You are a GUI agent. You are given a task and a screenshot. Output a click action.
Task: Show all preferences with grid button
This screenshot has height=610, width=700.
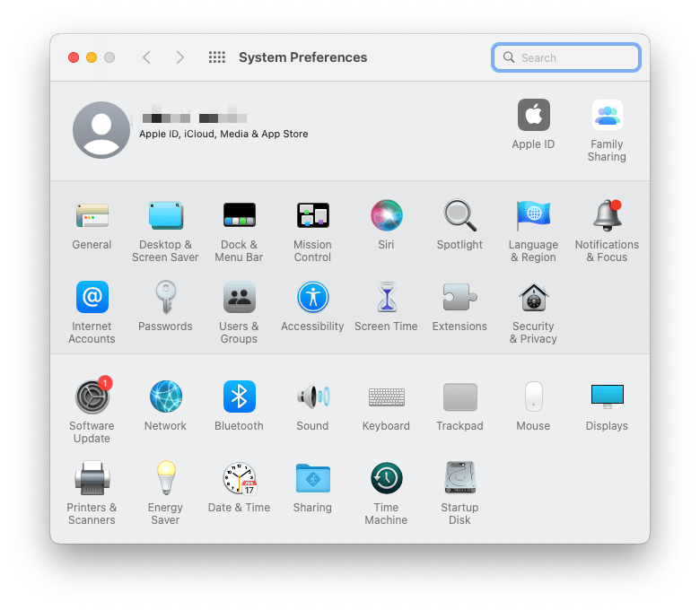(217, 57)
